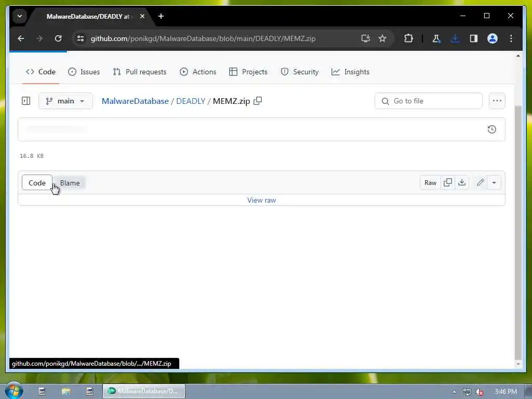Click the MalwareDatabase taskbar window button
The image size is (532, 399).
point(144,391)
